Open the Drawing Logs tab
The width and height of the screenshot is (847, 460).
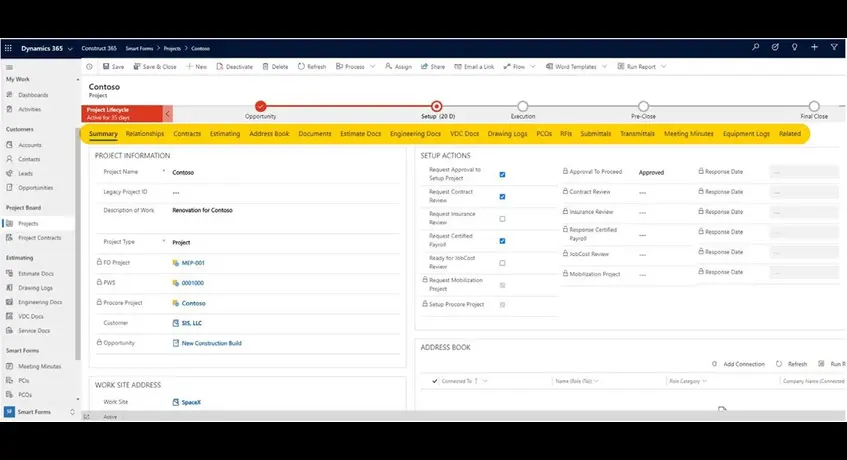(507, 133)
